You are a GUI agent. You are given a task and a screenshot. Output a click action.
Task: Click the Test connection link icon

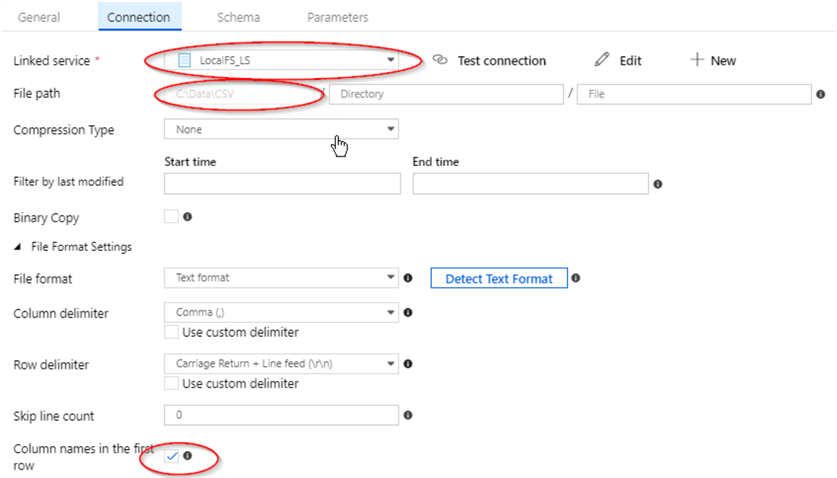(439, 60)
